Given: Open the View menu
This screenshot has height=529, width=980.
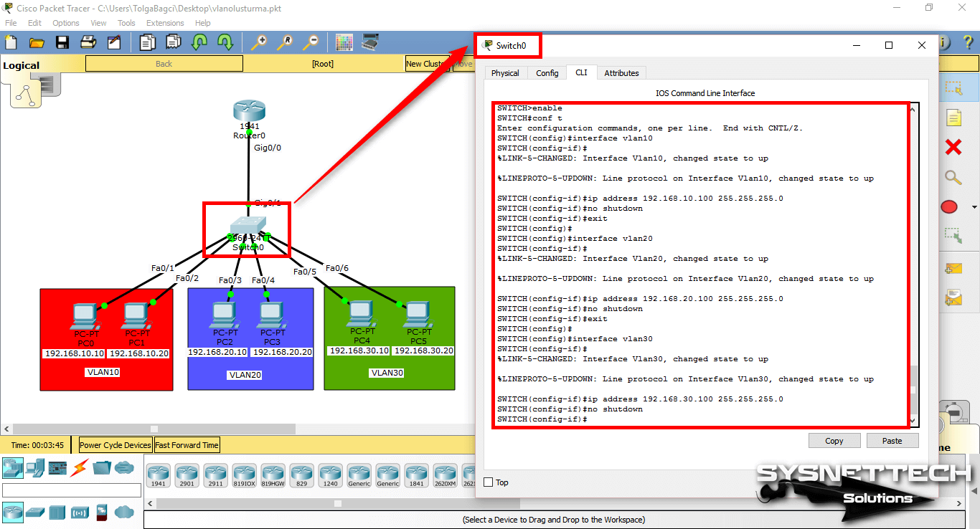Looking at the screenshot, I should [x=99, y=23].
